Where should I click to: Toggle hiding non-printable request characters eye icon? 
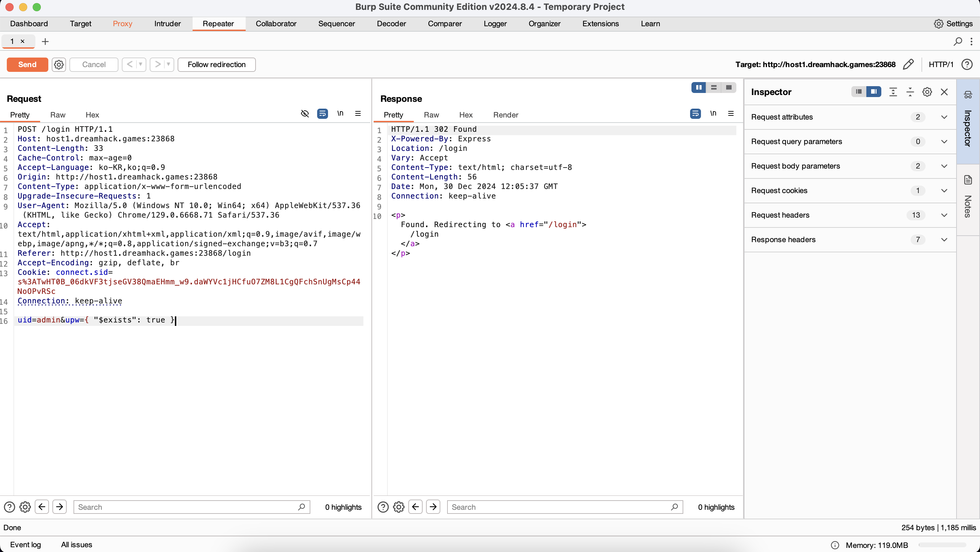(305, 113)
